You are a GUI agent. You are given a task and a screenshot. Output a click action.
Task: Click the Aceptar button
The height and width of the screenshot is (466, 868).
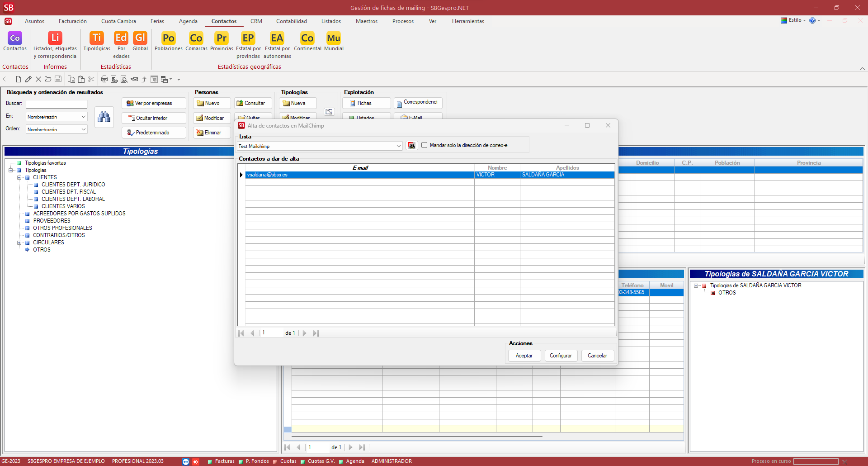(524, 356)
